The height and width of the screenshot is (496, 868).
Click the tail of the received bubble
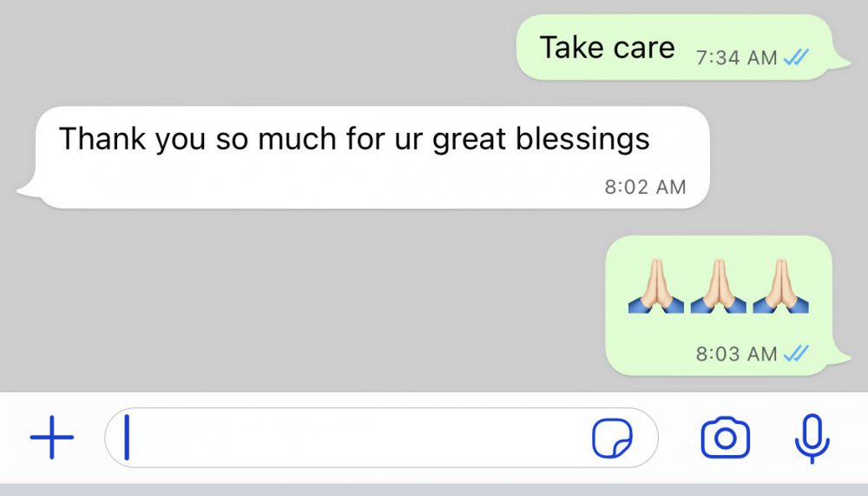28,188
